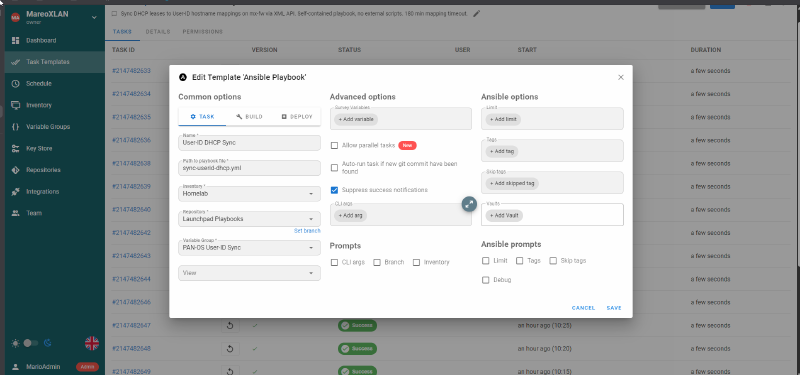Image resolution: width=800 pixels, height=375 pixels.
Task: Click the Key Store icon
Action: click(15, 148)
